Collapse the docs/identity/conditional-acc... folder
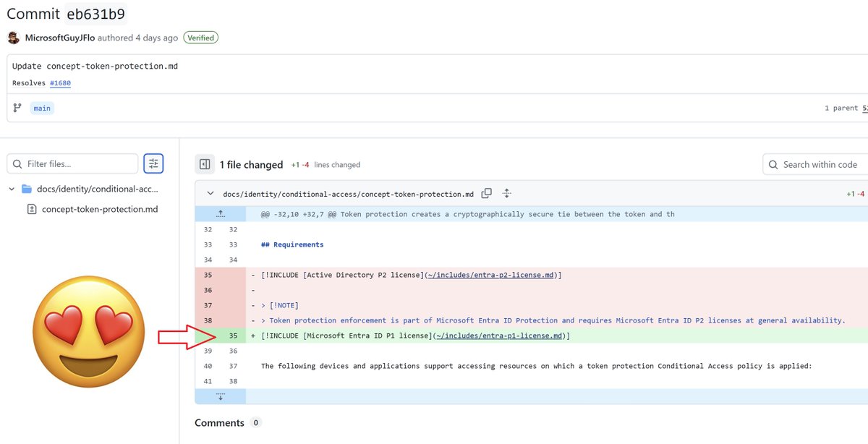The width and height of the screenshot is (868, 444). pos(12,189)
